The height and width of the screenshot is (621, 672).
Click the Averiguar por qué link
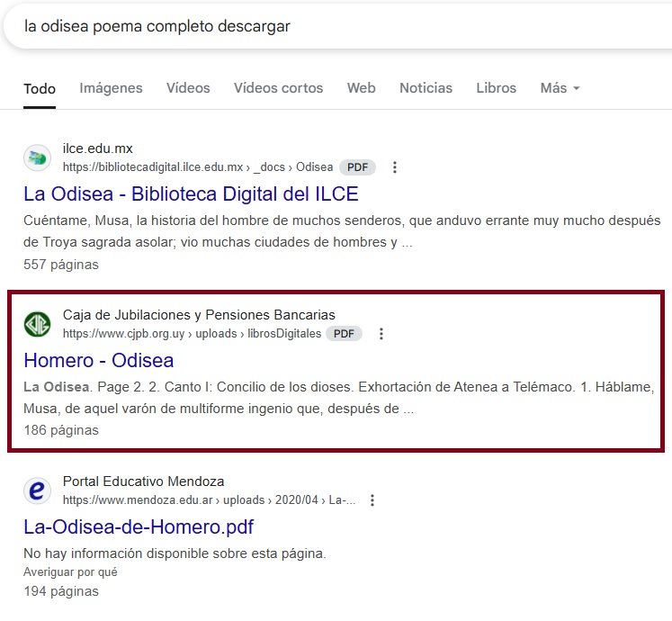[70, 572]
